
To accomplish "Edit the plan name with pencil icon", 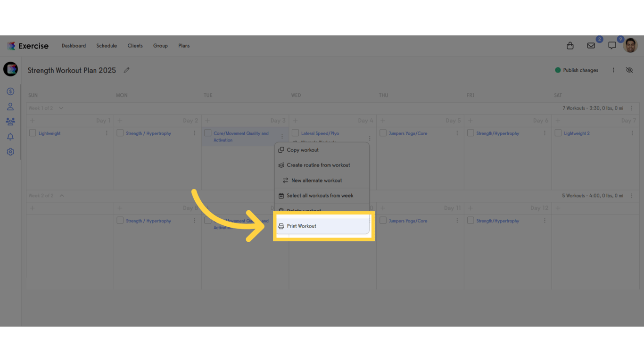I will [x=126, y=70].
